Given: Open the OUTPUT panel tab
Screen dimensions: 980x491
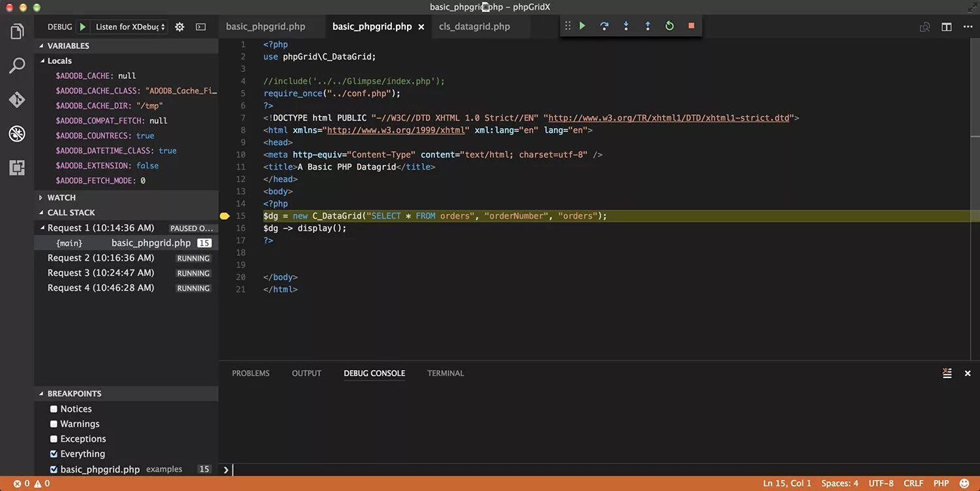Looking at the screenshot, I should click(x=306, y=373).
